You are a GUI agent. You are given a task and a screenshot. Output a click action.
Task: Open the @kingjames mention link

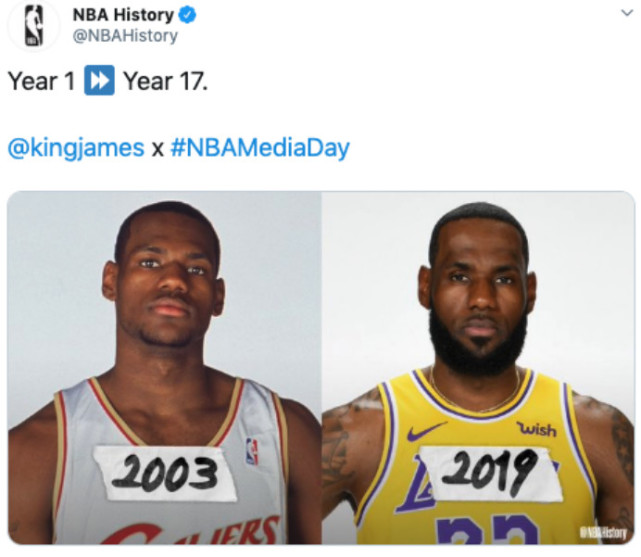(76, 148)
